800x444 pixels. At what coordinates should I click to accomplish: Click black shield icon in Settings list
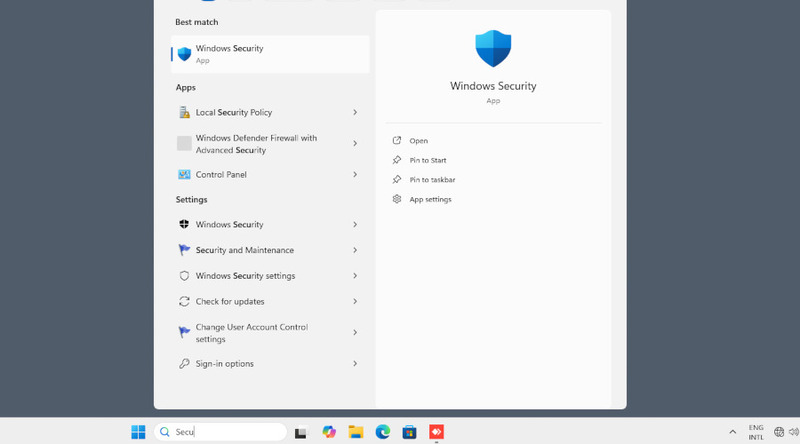point(184,224)
